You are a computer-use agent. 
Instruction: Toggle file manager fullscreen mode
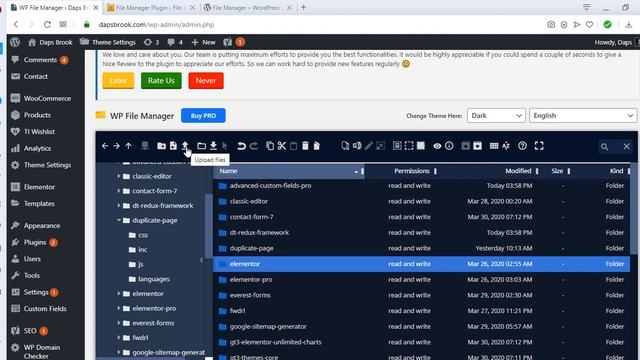point(539,146)
